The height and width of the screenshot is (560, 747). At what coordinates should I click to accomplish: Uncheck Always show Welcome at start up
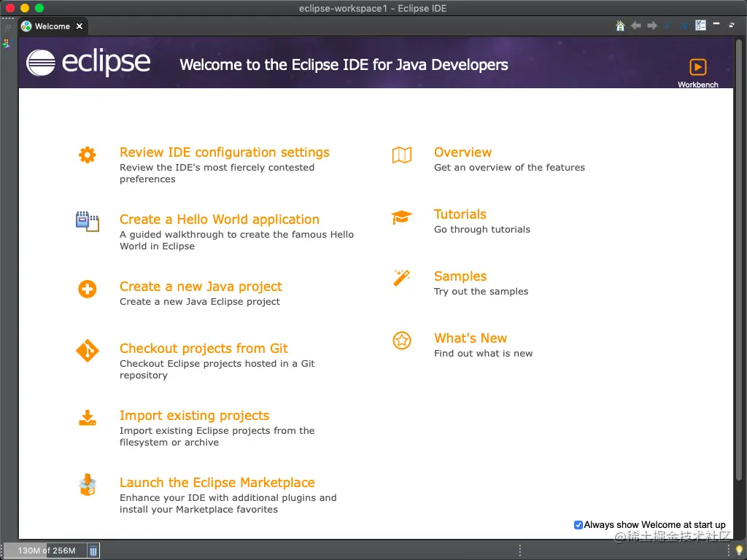click(578, 525)
